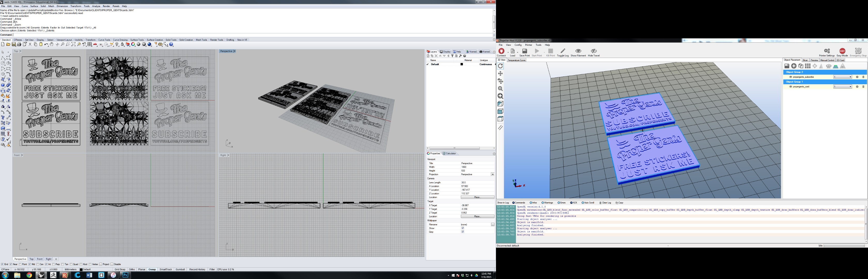Click the Open folder icon in Rhino toolbar
This screenshot has width=868, height=279.
click(x=8, y=44)
